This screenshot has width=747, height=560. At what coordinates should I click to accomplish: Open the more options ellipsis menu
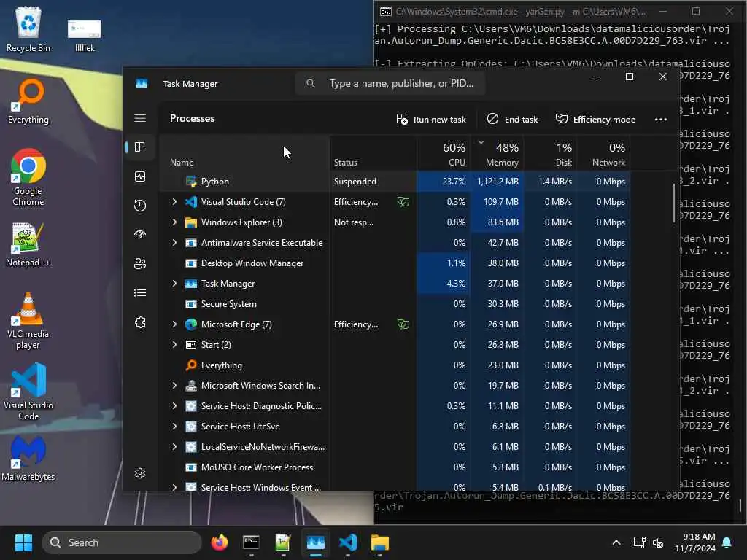pyautogui.click(x=661, y=119)
